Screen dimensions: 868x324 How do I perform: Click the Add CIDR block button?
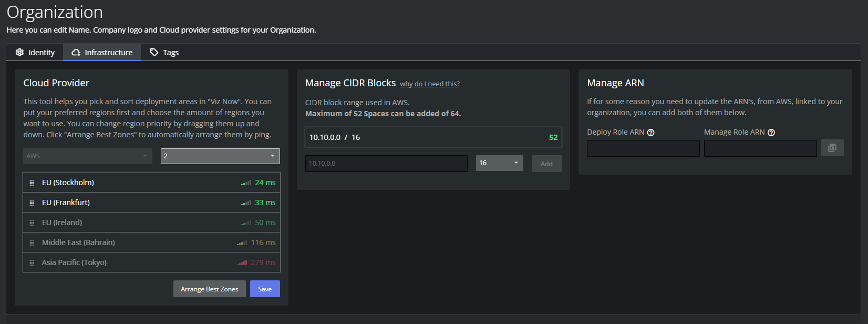click(x=546, y=164)
